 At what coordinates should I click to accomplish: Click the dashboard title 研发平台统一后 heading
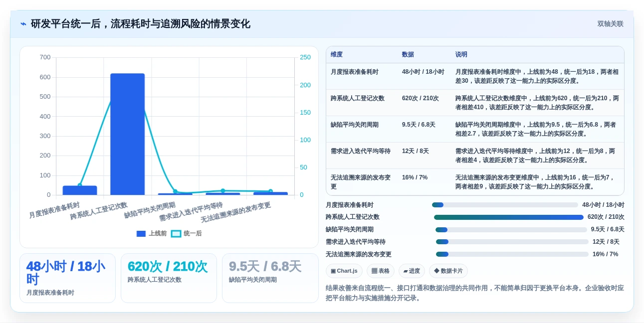point(141,24)
